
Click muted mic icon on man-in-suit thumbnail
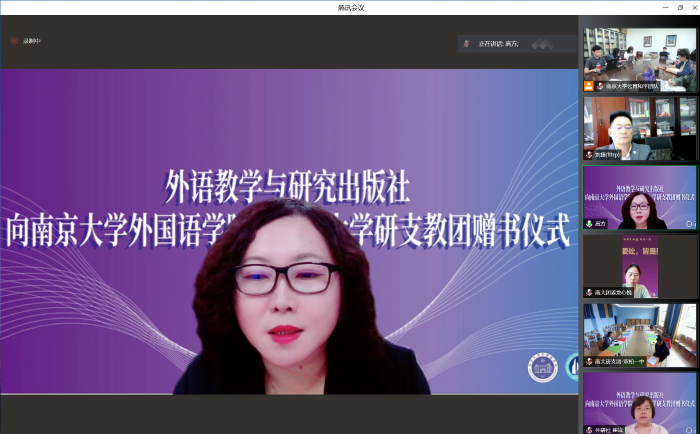point(589,155)
